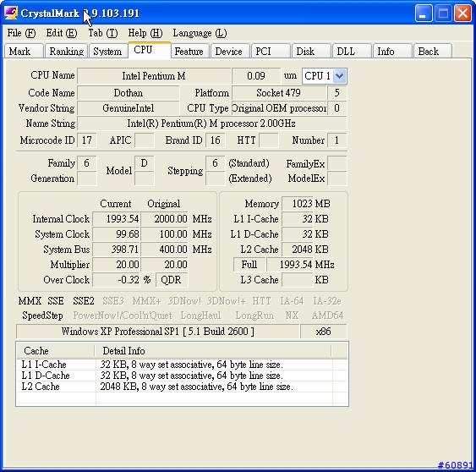Click the L2 Cache value 2048
The image size is (476, 472).
click(298, 250)
